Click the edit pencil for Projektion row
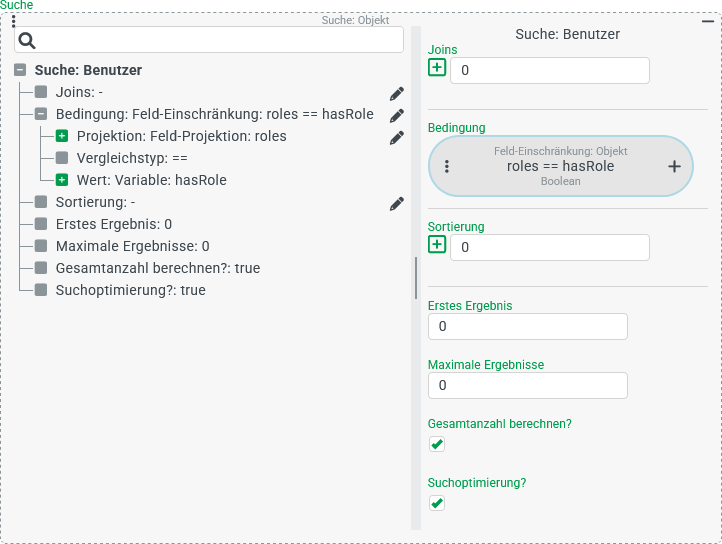Image resolution: width=722 pixels, height=544 pixels. (397, 137)
